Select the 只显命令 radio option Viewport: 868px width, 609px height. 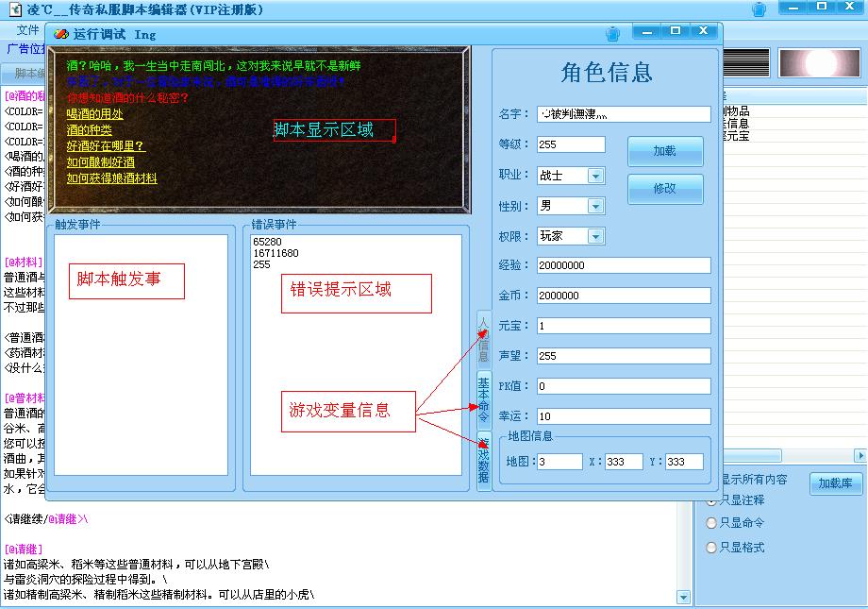coord(712,523)
